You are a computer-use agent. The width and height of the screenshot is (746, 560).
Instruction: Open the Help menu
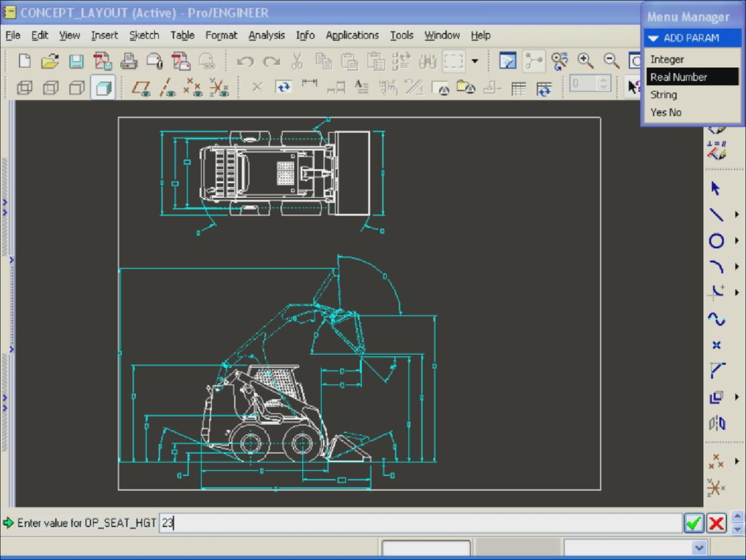click(x=481, y=35)
